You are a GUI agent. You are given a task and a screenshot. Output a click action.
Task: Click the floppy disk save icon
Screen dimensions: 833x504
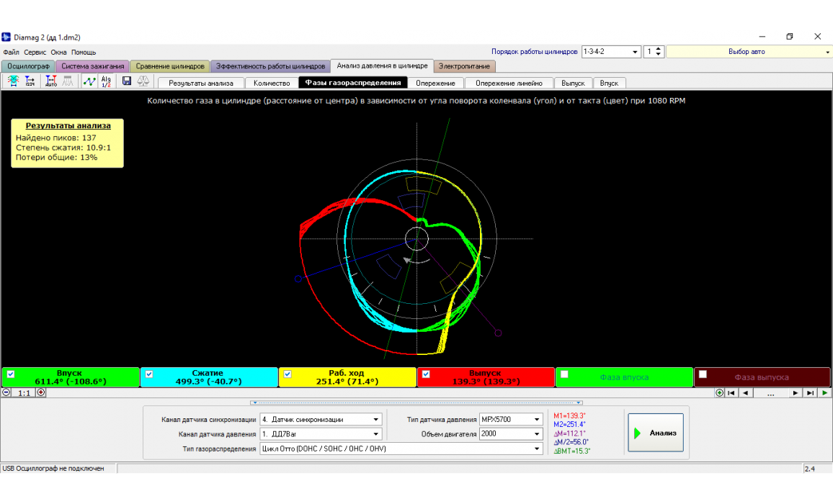tap(127, 81)
